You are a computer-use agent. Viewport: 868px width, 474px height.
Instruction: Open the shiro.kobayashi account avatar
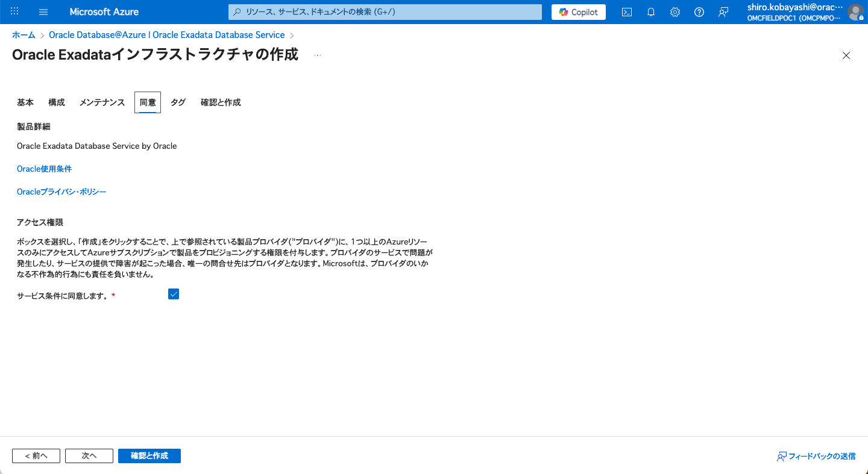pos(856,12)
